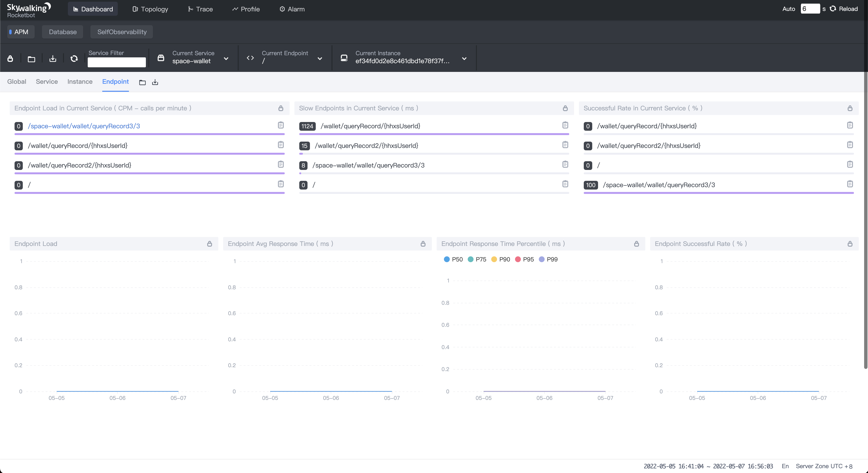Click the P99 legend color dot

(x=542, y=259)
